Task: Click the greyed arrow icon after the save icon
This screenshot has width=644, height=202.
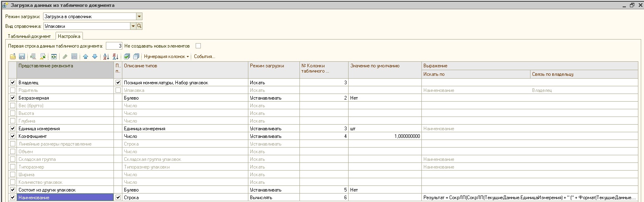Action: [x=33, y=56]
